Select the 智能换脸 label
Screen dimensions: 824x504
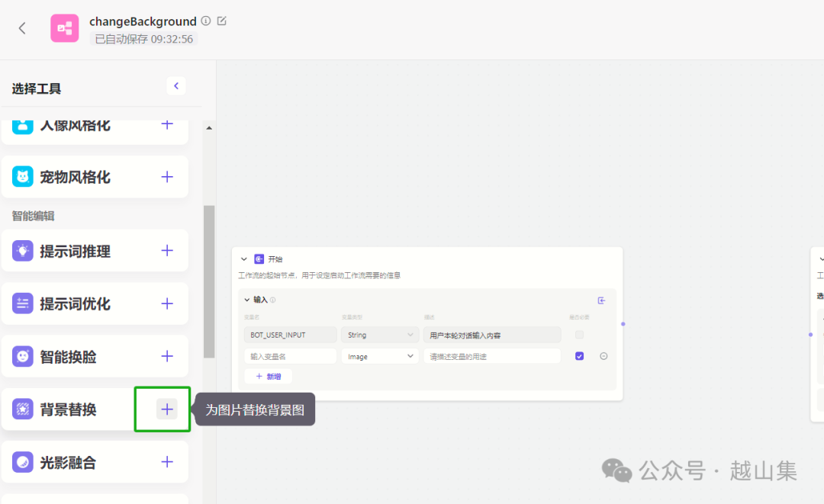[69, 357]
